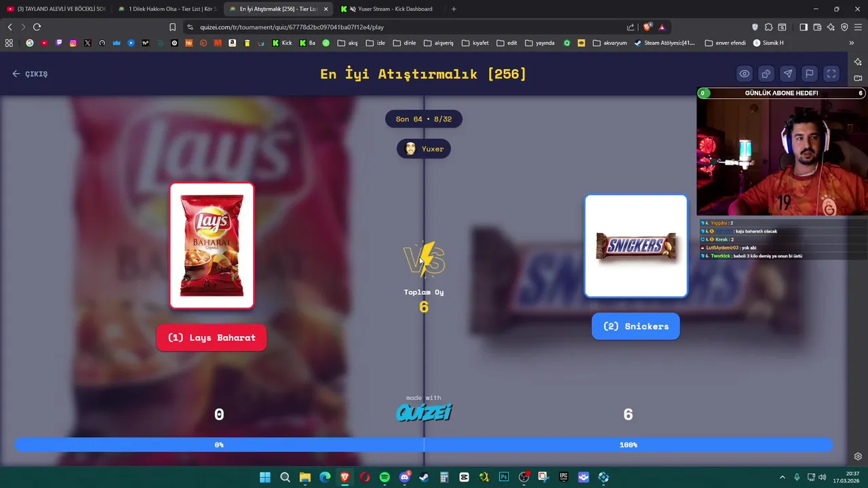Open OBS Studio from taskbar
The width and height of the screenshot is (868, 488).
(x=524, y=477)
